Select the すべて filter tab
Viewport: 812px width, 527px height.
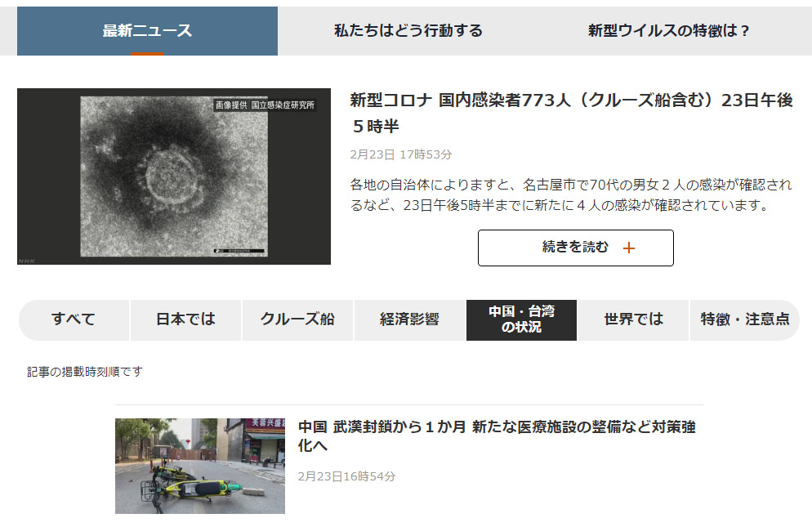[73, 320]
